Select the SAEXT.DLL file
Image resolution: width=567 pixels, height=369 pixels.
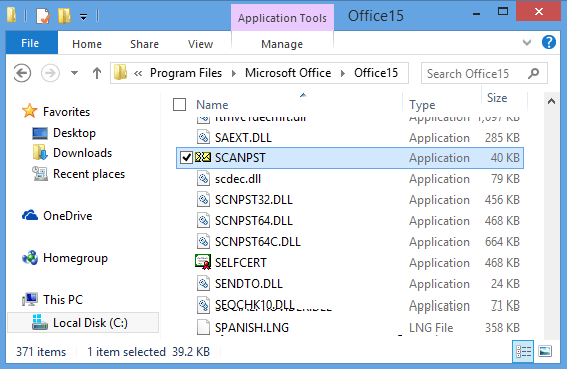tap(243, 138)
